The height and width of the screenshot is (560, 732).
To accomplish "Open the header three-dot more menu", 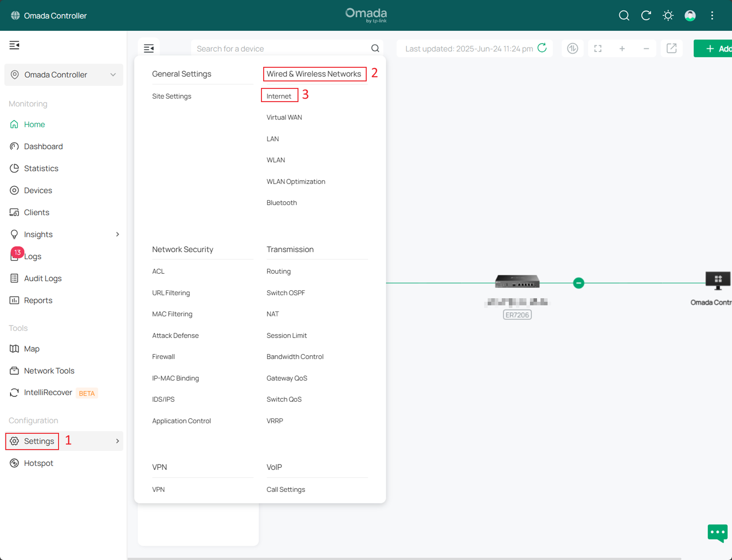I will (x=712, y=15).
